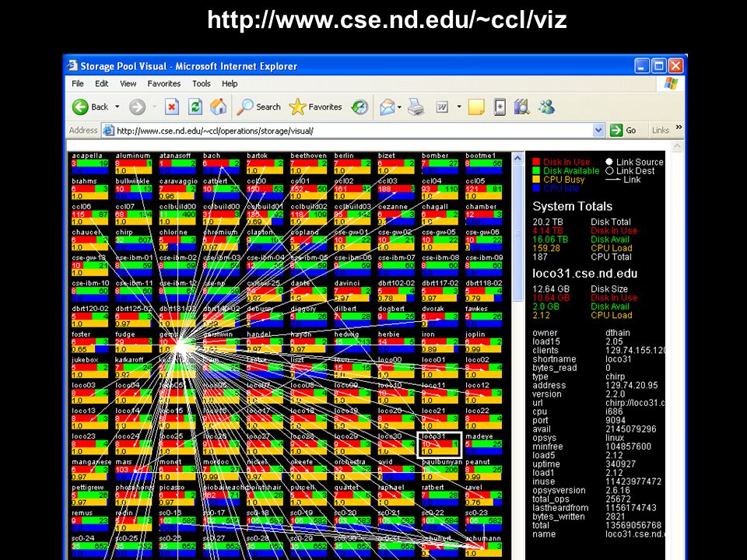Select the fawkes node

[x=483, y=317]
